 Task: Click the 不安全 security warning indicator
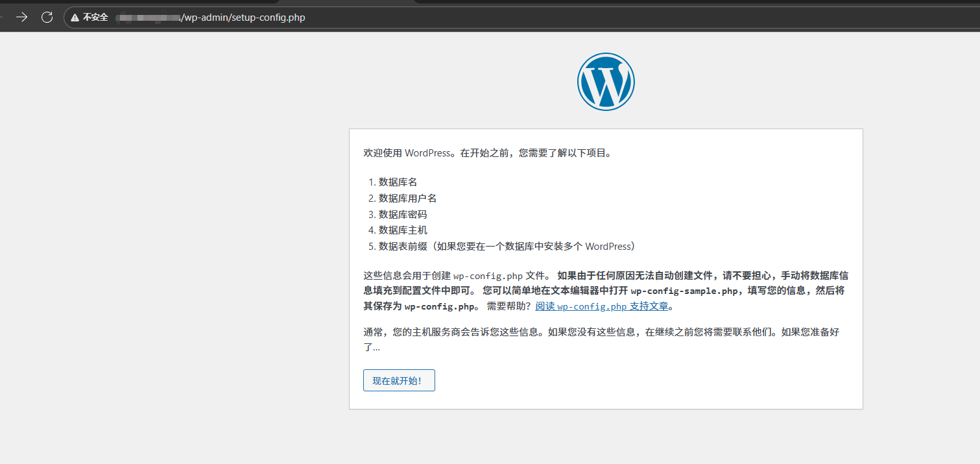[x=90, y=18]
